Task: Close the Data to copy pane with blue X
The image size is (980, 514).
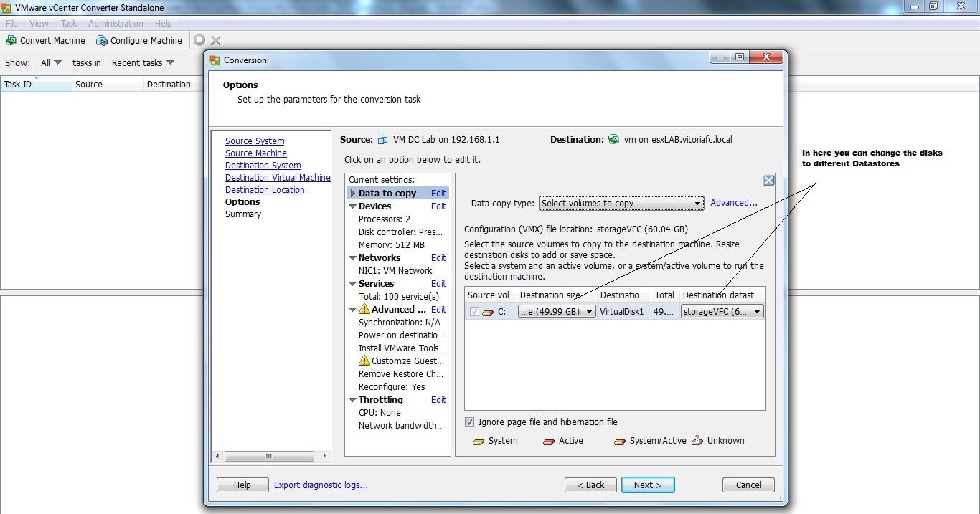Action: tap(768, 181)
